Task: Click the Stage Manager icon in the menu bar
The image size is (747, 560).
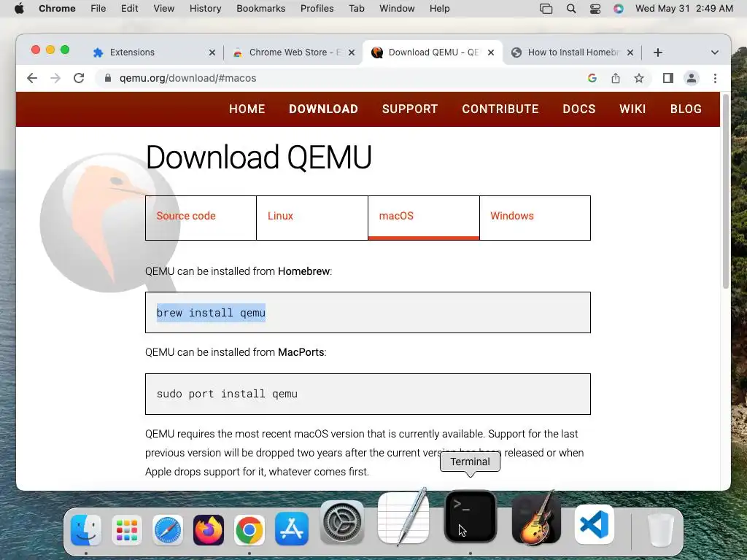Action: 546,9
